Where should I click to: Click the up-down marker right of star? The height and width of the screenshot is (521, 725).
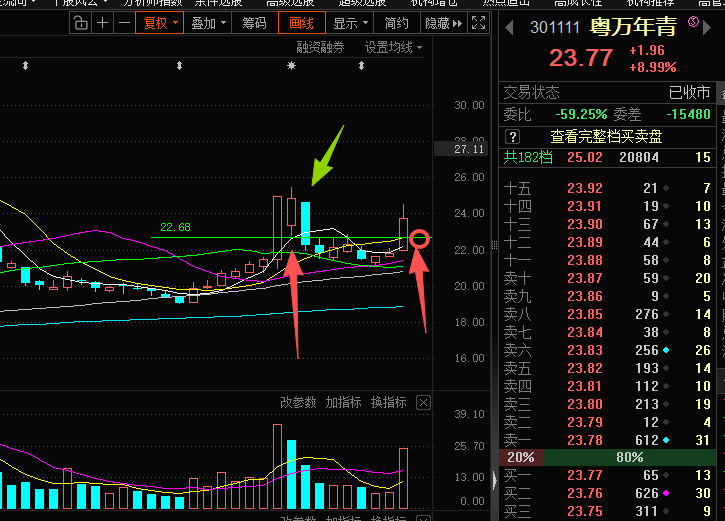[361, 66]
